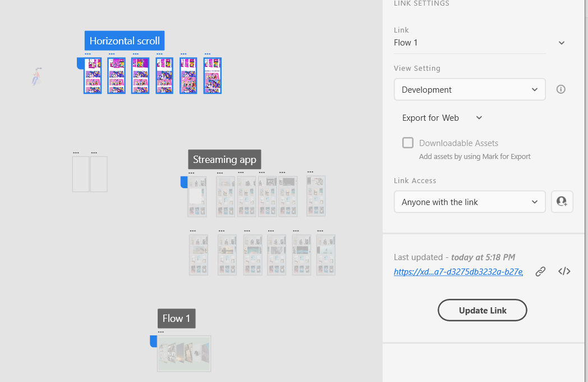Click the copy link chain icon
Viewport: 588px width, 382px height.
(x=540, y=271)
